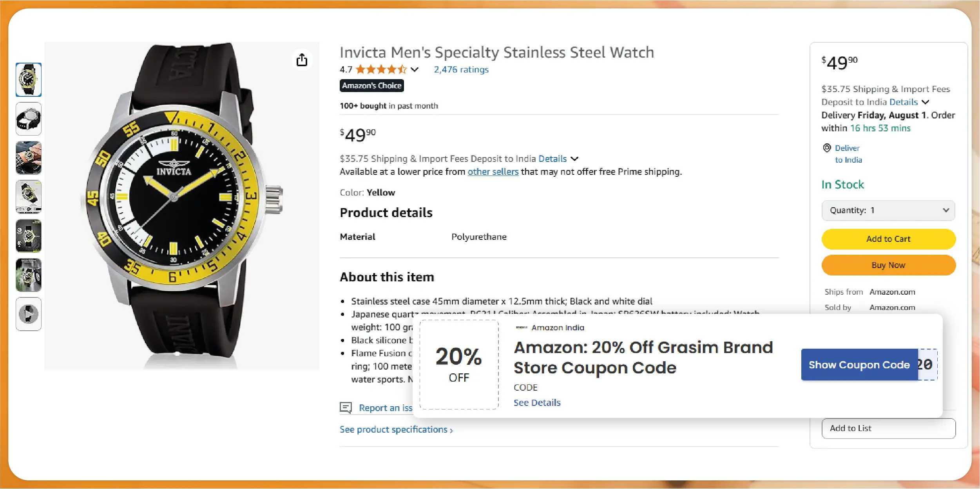Click the share icon on product image
The height and width of the screenshot is (489, 980).
[302, 60]
